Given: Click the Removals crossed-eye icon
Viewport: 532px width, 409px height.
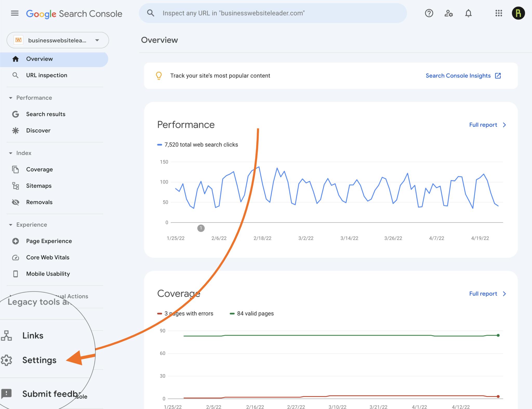Looking at the screenshot, I should click(x=16, y=202).
